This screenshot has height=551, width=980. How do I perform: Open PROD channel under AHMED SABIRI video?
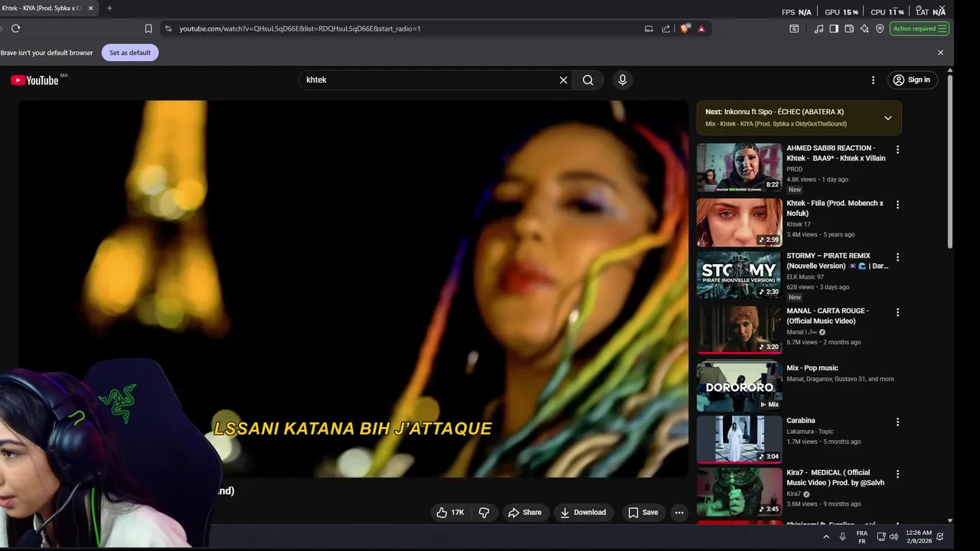click(x=795, y=169)
